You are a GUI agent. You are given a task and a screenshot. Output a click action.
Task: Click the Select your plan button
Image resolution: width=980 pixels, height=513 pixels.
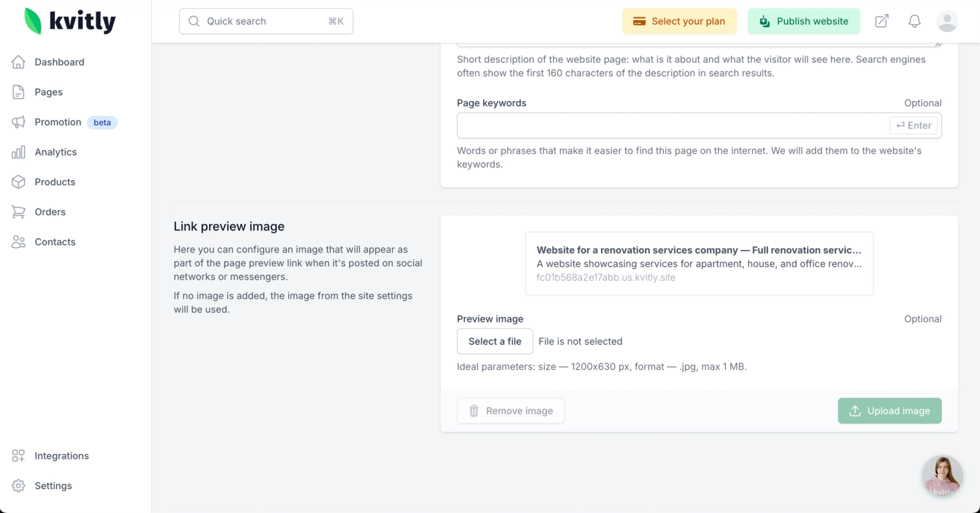pyautogui.click(x=679, y=21)
